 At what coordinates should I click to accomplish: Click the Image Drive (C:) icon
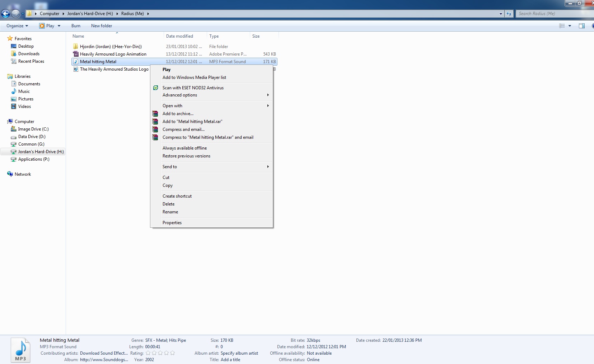14,129
